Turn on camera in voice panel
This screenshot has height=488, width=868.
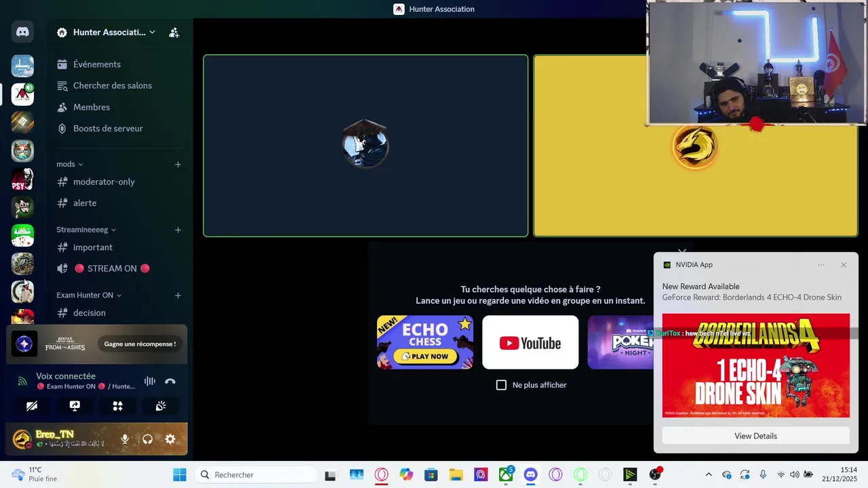(x=32, y=405)
